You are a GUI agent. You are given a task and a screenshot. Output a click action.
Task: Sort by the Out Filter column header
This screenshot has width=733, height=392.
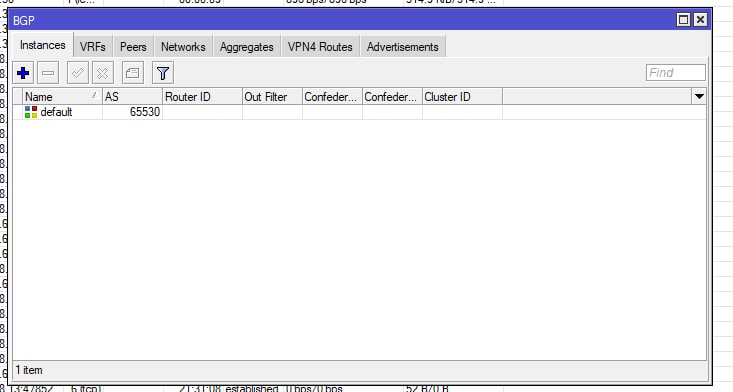click(x=272, y=97)
